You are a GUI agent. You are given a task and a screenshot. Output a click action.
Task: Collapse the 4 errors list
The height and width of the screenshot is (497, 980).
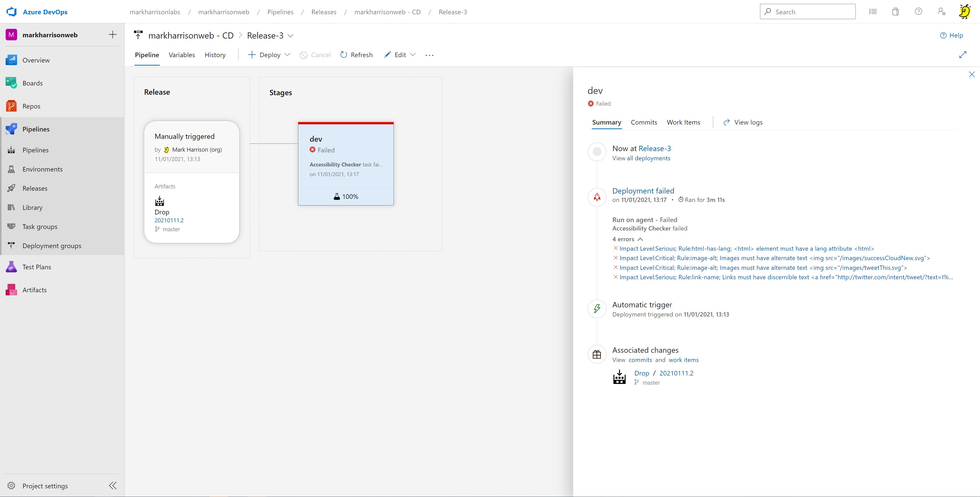pos(640,239)
